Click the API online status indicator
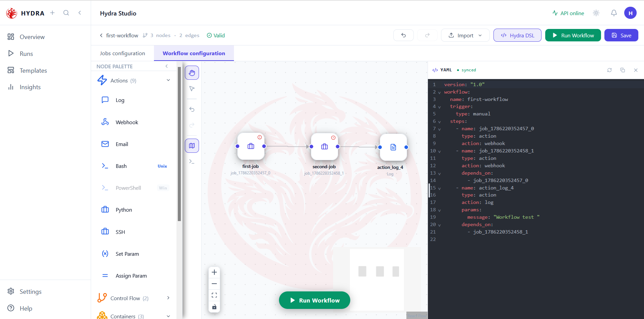644x319 pixels. coord(568,13)
